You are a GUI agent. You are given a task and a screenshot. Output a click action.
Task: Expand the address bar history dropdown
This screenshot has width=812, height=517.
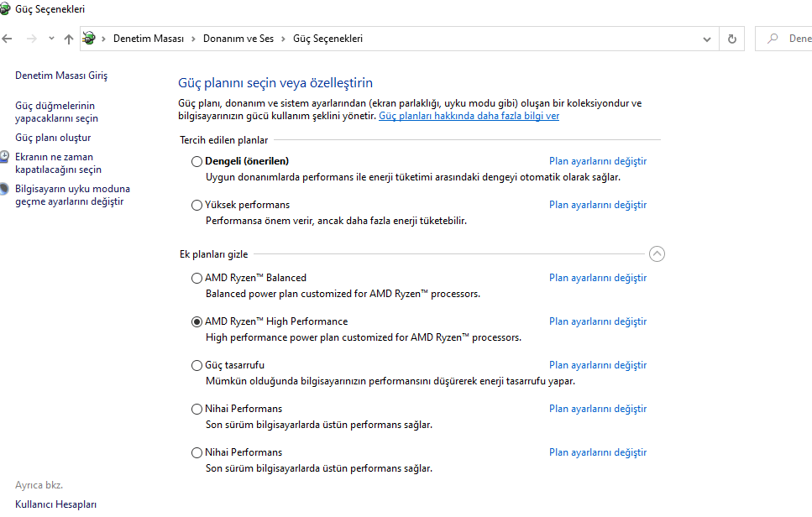[707, 39]
